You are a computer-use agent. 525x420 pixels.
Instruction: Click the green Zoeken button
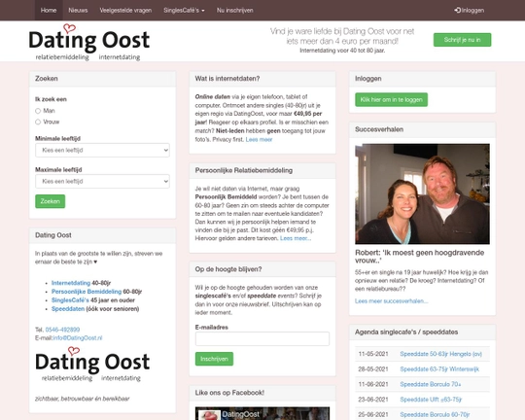(51, 201)
